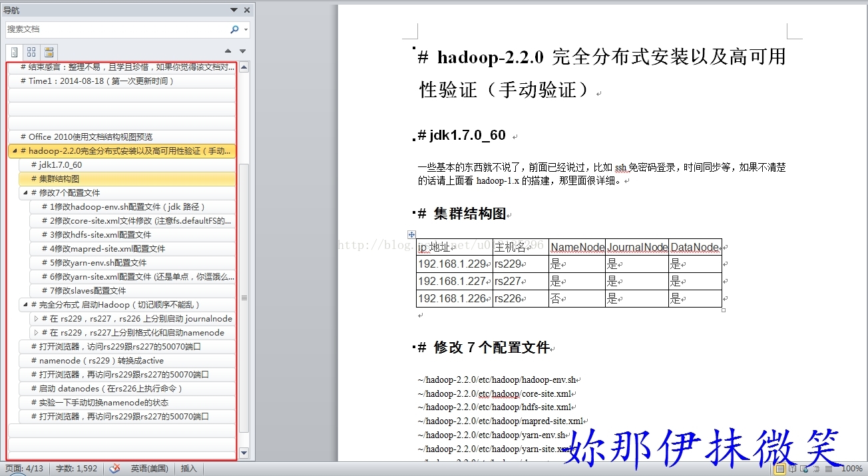Click table cell 192.168.1.226
The width and height of the screenshot is (868, 476).
point(455,298)
